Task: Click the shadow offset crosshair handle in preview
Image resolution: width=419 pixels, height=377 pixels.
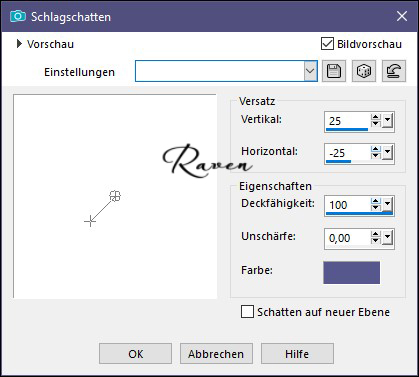Action: pyautogui.click(x=90, y=221)
